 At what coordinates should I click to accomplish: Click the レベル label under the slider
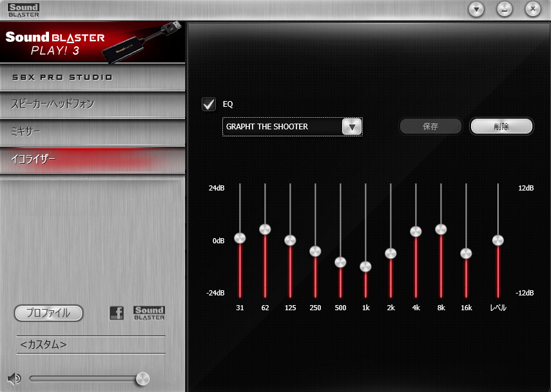(498, 308)
